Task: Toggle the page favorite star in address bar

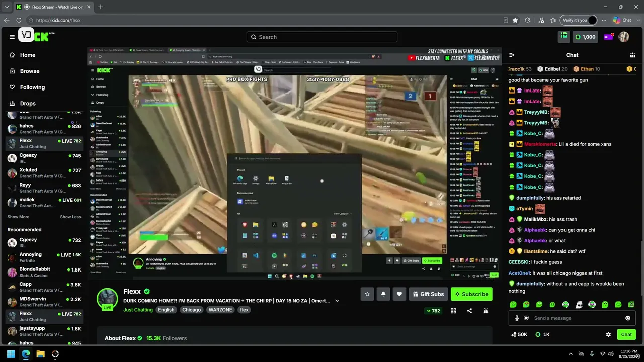Action: pyautogui.click(x=515, y=20)
